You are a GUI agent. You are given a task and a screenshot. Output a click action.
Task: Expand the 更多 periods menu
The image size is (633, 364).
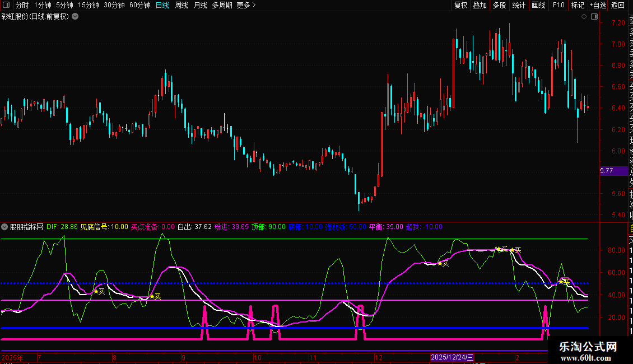click(x=246, y=5)
